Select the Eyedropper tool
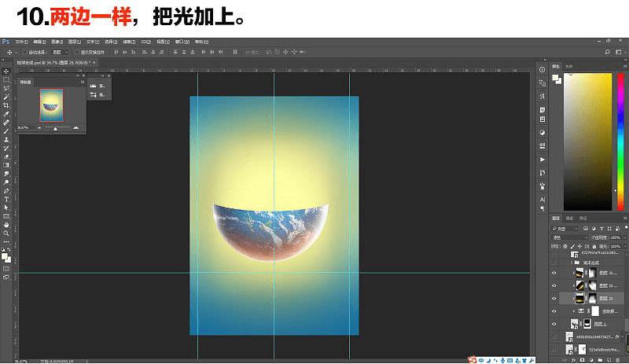Viewport: 629px width, 364px height. (6, 114)
